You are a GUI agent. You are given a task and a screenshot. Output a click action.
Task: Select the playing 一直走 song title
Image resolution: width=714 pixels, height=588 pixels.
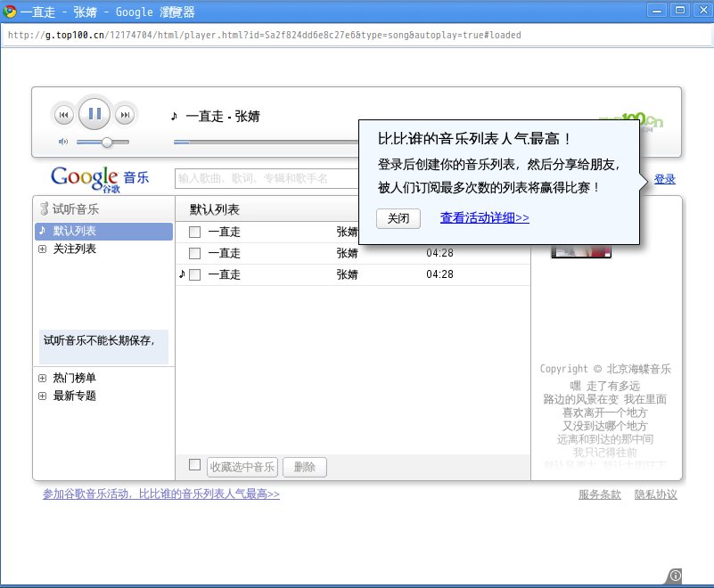point(224,274)
